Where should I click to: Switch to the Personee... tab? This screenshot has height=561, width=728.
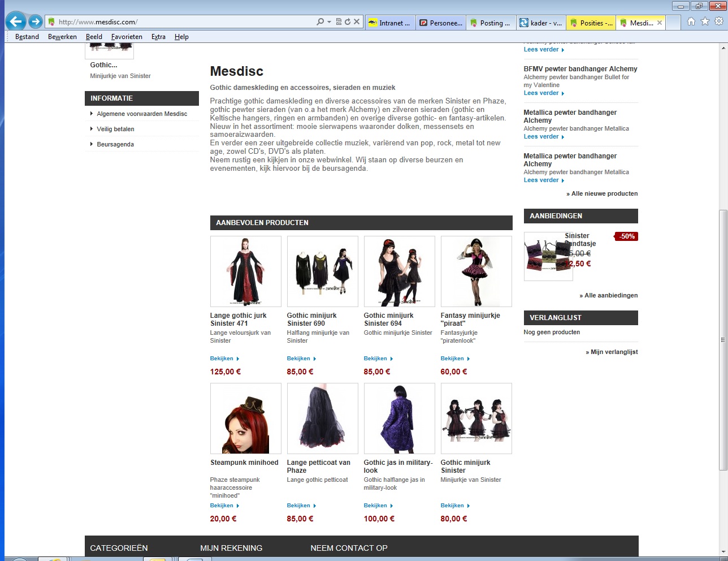[x=441, y=23]
